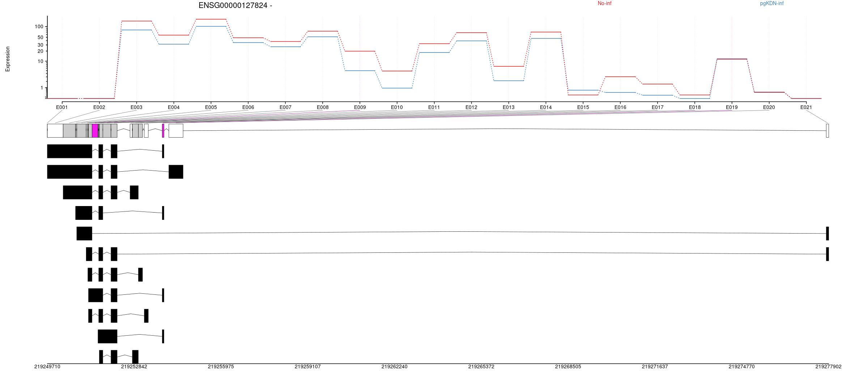Click exon label E009
Viewport: 868px width, 373px height.
pos(360,107)
